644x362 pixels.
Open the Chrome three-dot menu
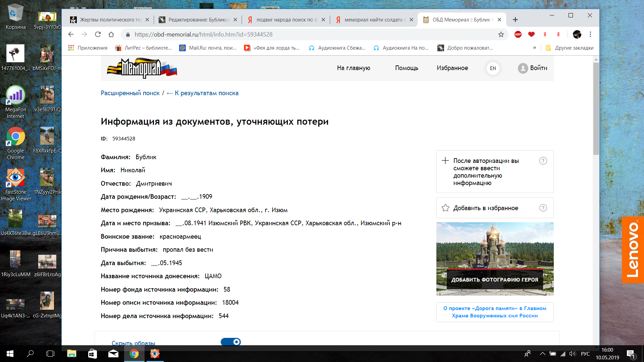tap(590, 35)
